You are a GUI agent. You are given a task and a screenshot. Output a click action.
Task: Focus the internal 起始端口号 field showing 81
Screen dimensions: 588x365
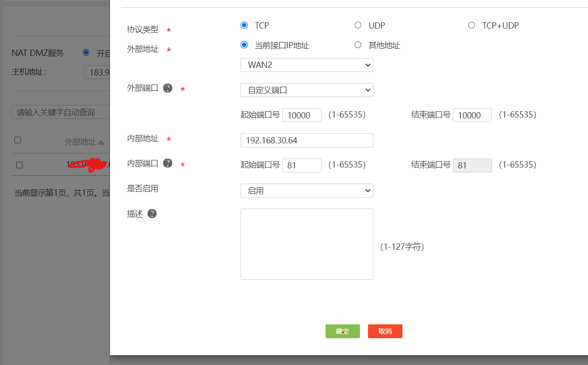pyautogui.click(x=302, y=165)
